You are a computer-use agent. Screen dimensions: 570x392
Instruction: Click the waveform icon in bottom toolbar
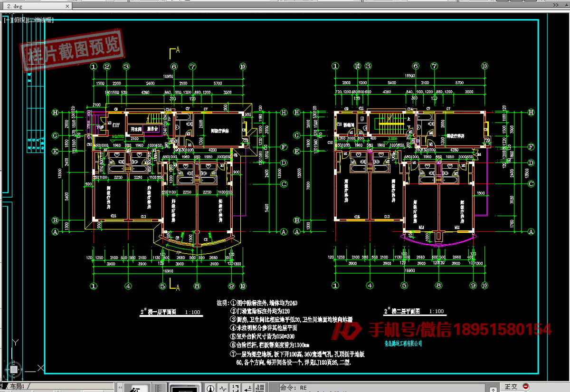click(223, 388)
